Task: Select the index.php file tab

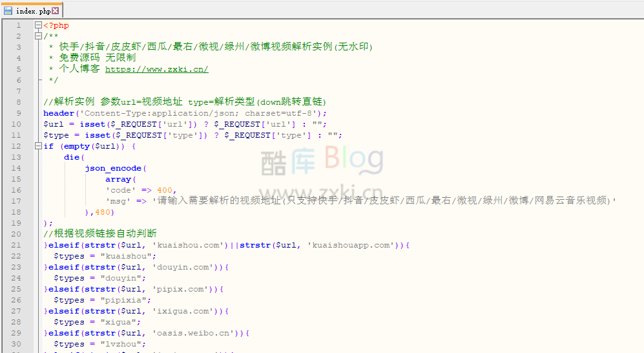Action: 32,11
